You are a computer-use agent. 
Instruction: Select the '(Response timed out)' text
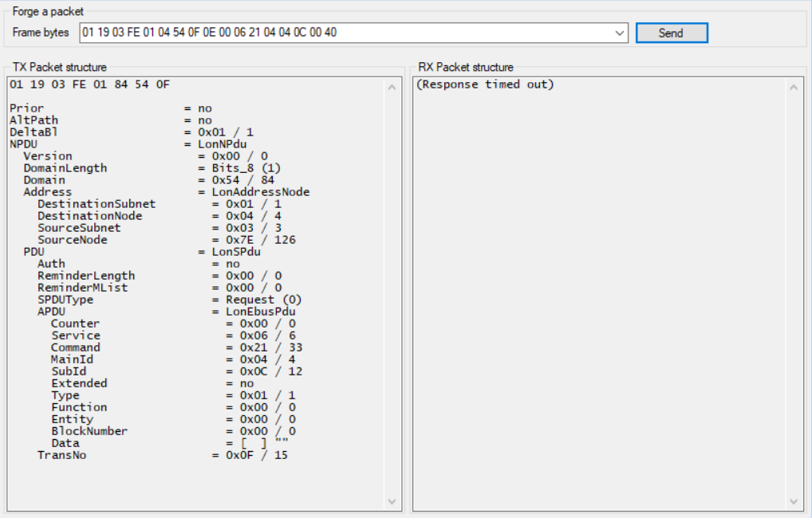(x=485, y=84)
